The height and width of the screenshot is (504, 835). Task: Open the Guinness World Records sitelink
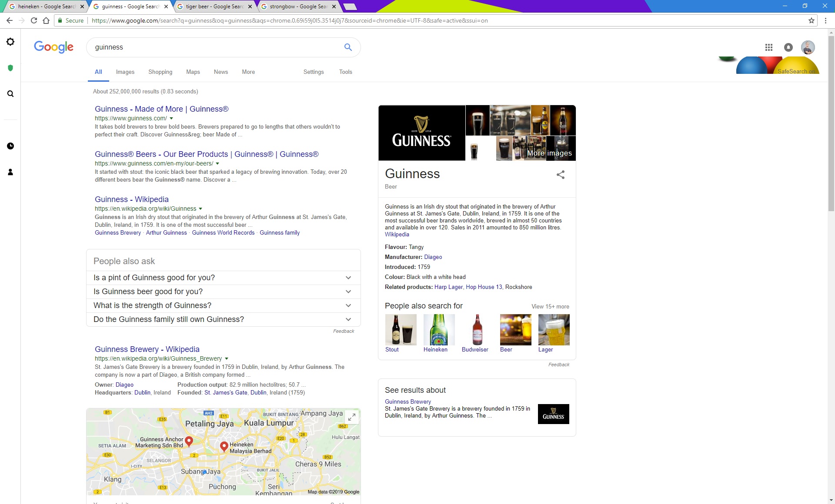(x=223, y=233)
